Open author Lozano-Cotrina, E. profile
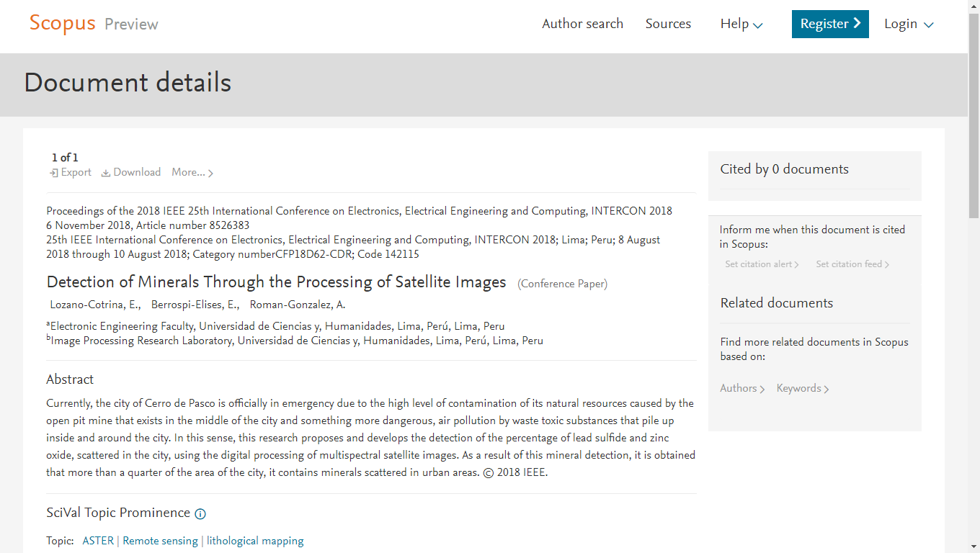Image resolution: width=980 pixels, height=553 pixels. tap(95, 305)
